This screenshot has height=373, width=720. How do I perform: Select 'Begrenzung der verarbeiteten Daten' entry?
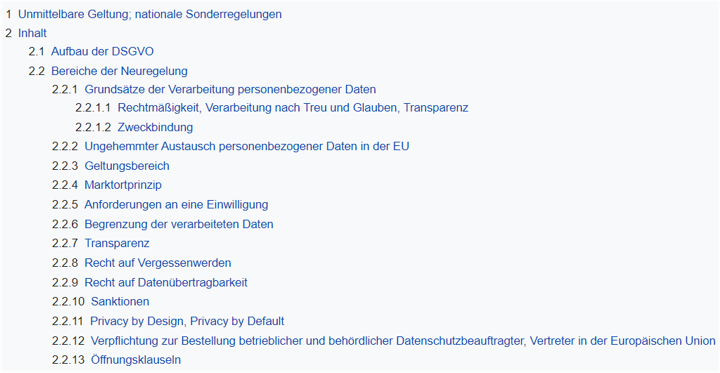(179, 224)
